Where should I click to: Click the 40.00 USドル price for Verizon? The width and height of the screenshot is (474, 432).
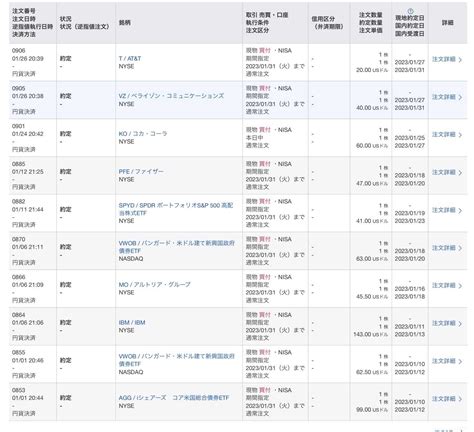pos(372,108)
